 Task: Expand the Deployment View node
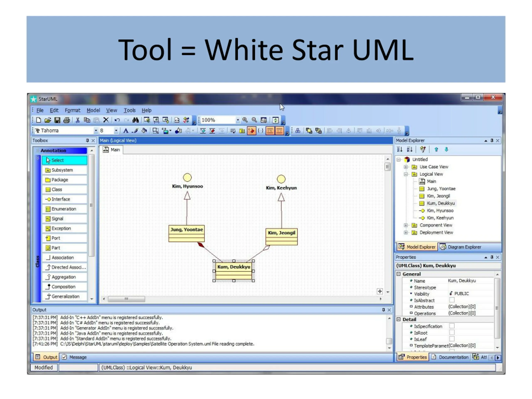coord(406,232)
